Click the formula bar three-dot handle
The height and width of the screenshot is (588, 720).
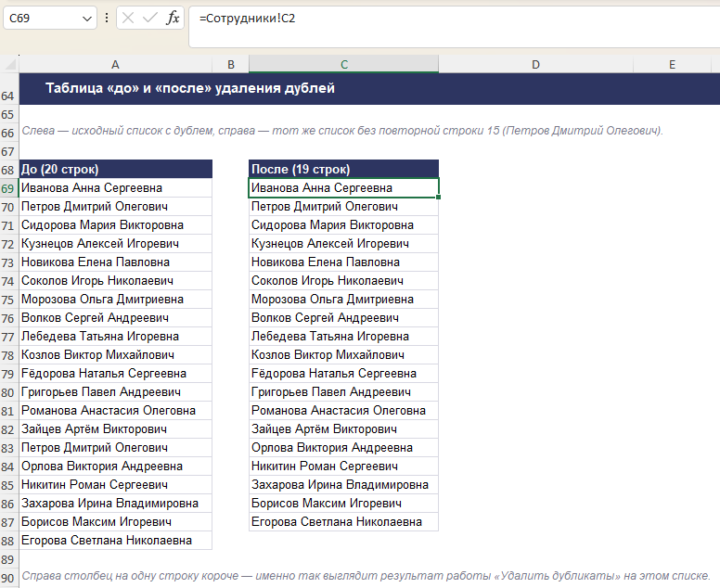click(107, 18)
